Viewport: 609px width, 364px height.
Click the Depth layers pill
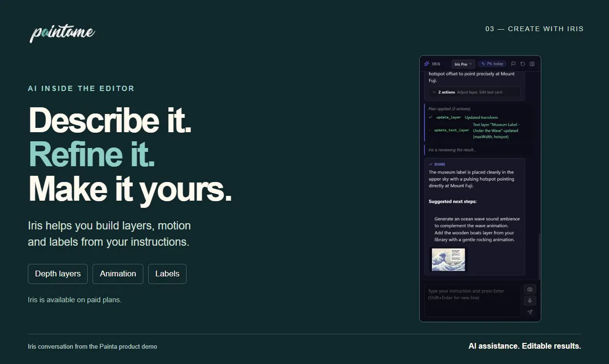58,274
